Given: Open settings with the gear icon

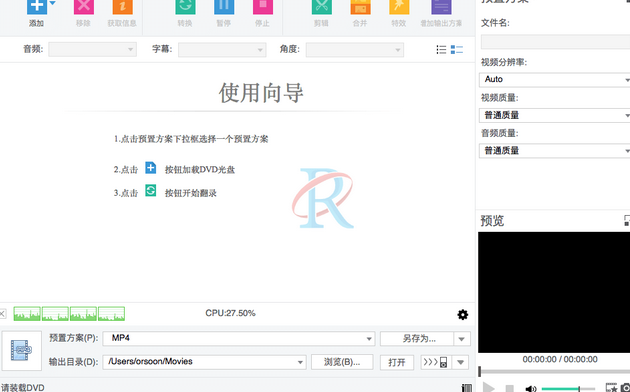Looking at the screenshot, I should pos(463,314).
